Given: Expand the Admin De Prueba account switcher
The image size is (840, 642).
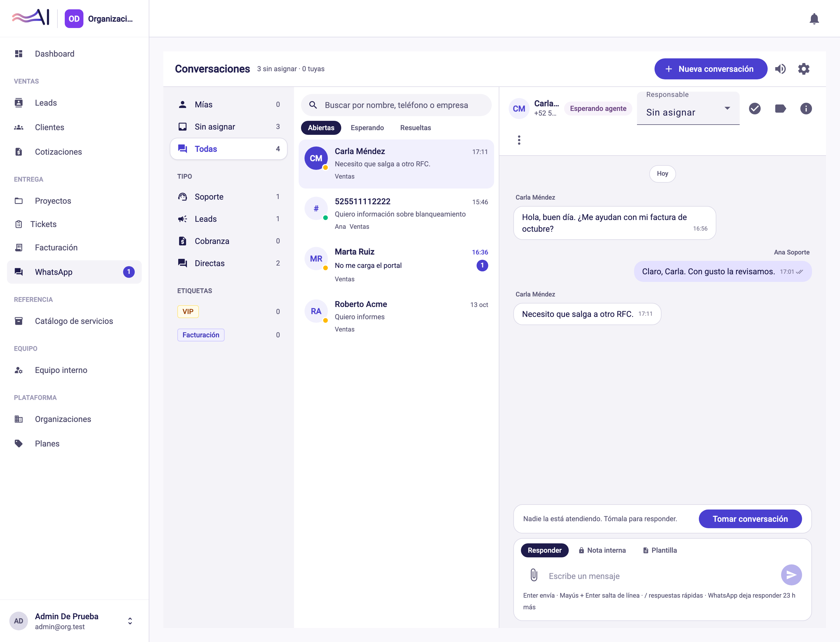Looking at the screenshot, I should 130,621.
